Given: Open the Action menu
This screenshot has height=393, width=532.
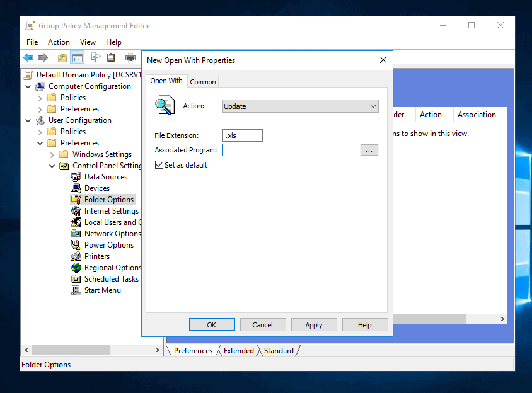Looking at the screenshot, I should (x=59, y=42).
